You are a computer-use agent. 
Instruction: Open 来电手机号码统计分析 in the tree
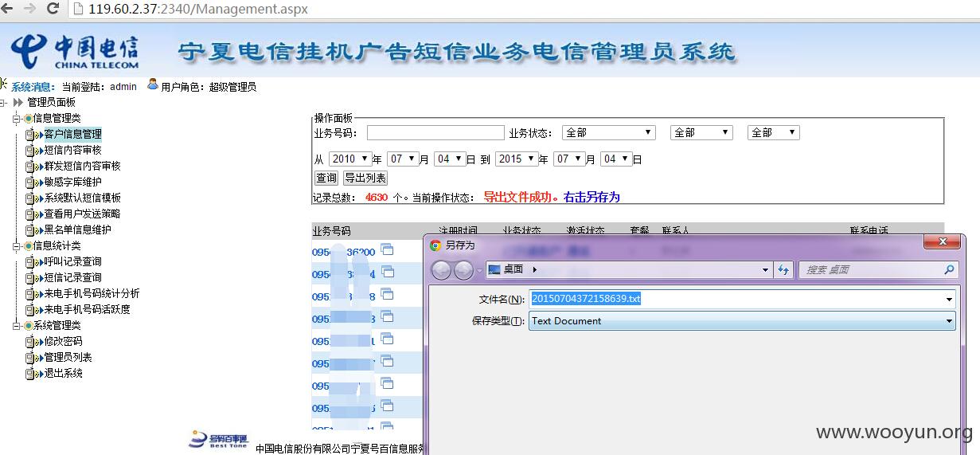(92, 293)
